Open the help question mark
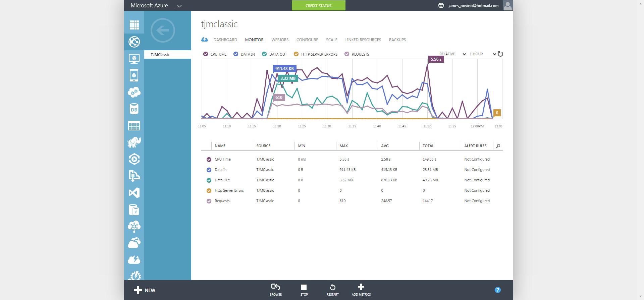This screenshot has height=300, width=644. [x=498, y=290]
